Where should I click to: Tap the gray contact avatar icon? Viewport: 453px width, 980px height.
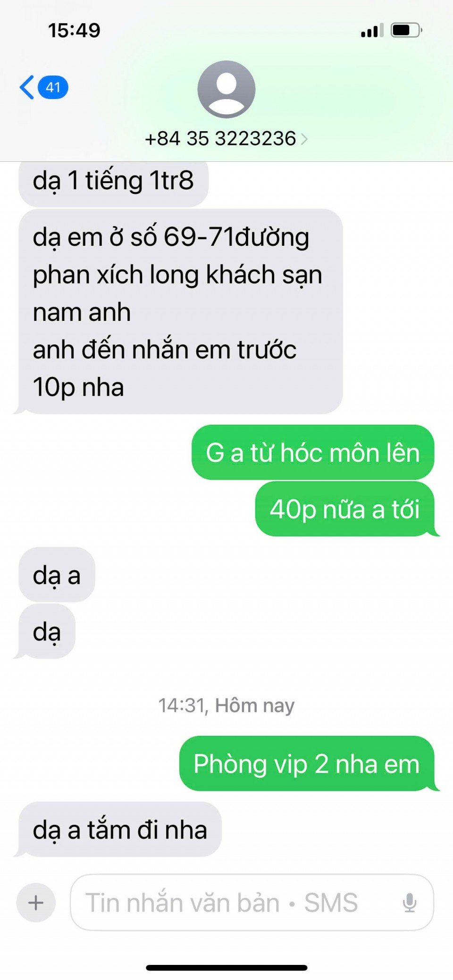(226, 89)
